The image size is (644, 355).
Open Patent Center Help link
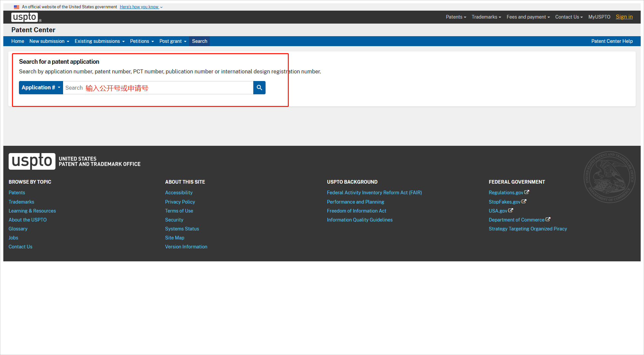tap(612, 41)
